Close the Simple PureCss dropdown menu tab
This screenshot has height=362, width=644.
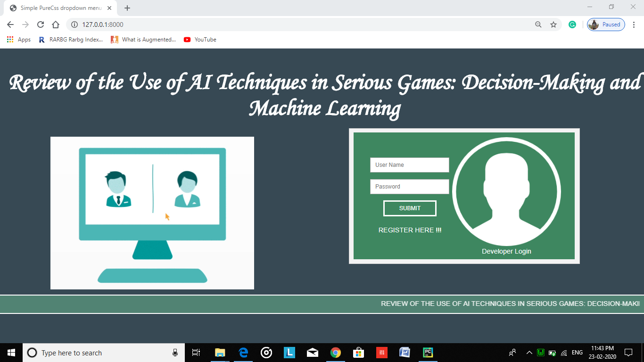pyautogui.click(x=109, y=8)
